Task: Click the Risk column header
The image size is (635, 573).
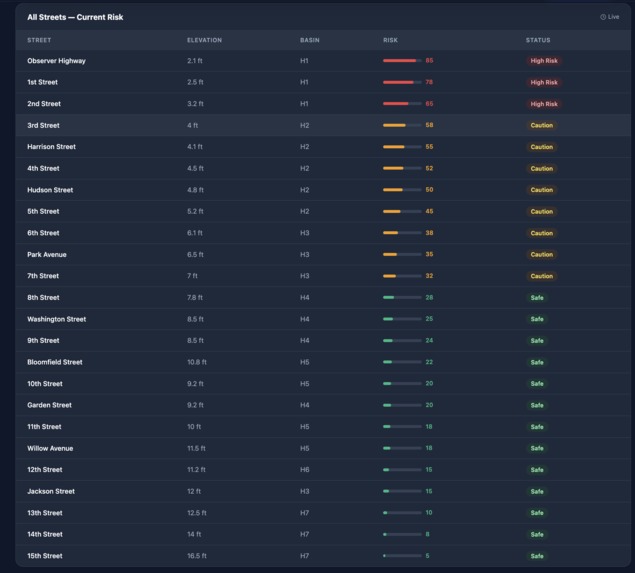Action: pyautogui.click(x=390, y=40)
